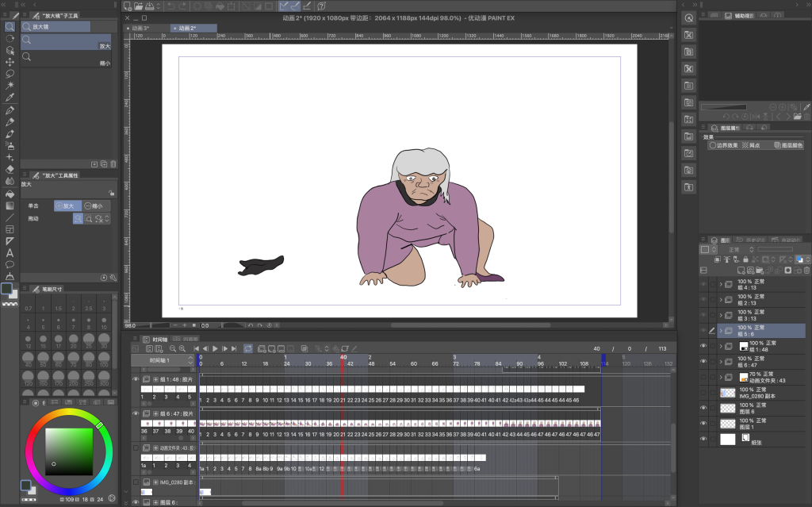Zoom in the timeline view
This screenshot has width=812, height=507.
click(x=182, y=349)
